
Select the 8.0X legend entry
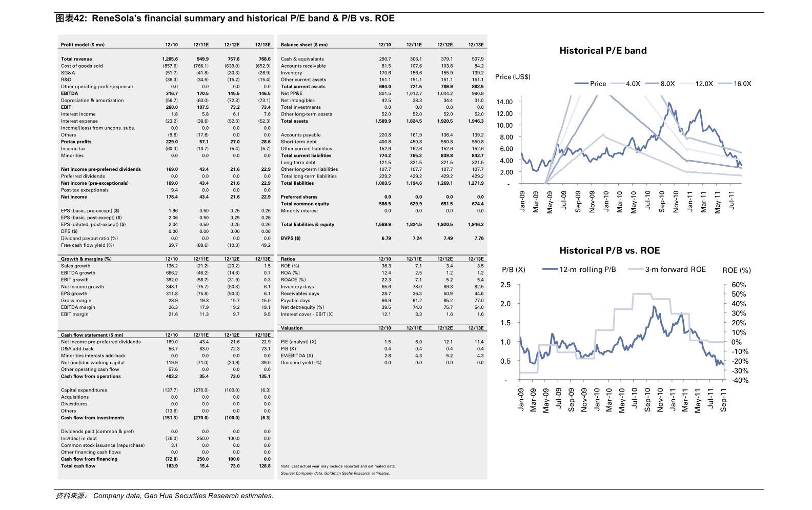click(660, 84)
